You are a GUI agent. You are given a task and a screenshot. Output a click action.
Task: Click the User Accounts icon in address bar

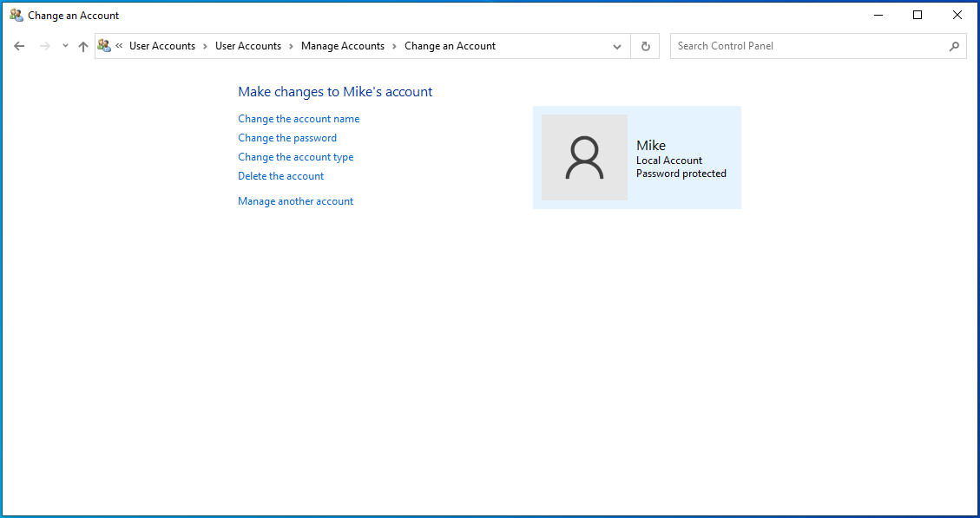click(105, 46)
